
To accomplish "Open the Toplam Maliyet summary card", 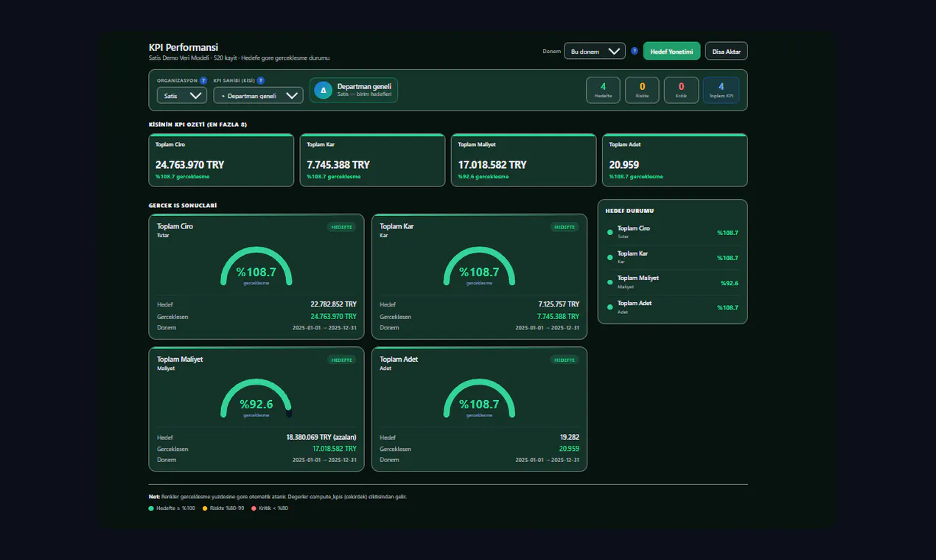I will pos(523,160).
